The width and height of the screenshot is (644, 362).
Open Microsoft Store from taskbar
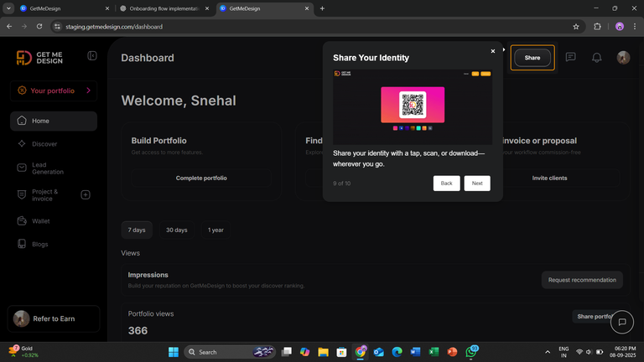click(x=341, y=352)
